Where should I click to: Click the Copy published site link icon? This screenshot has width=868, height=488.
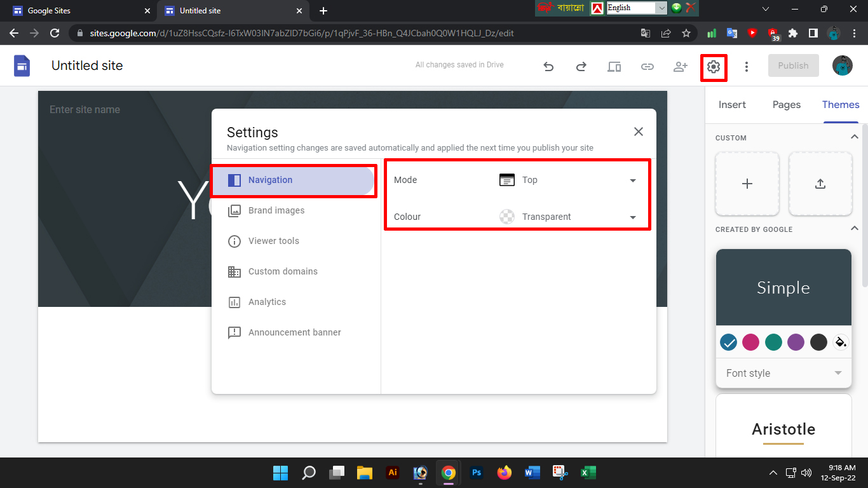click(647, 66)
